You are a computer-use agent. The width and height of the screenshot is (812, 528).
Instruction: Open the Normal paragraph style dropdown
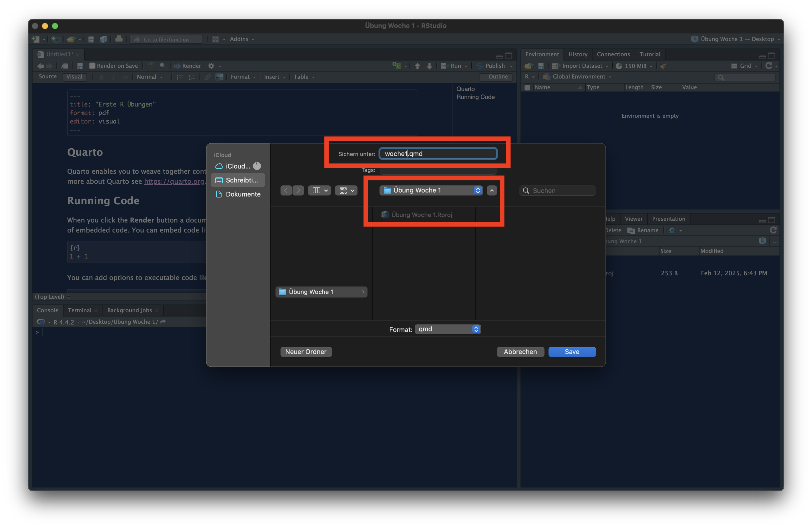coord(149,77)
